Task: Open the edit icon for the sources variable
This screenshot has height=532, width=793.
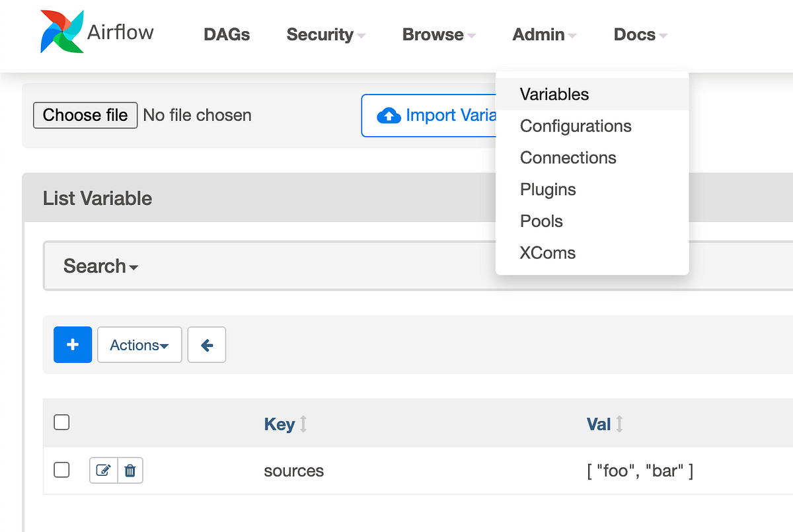Action: (103, 470)
